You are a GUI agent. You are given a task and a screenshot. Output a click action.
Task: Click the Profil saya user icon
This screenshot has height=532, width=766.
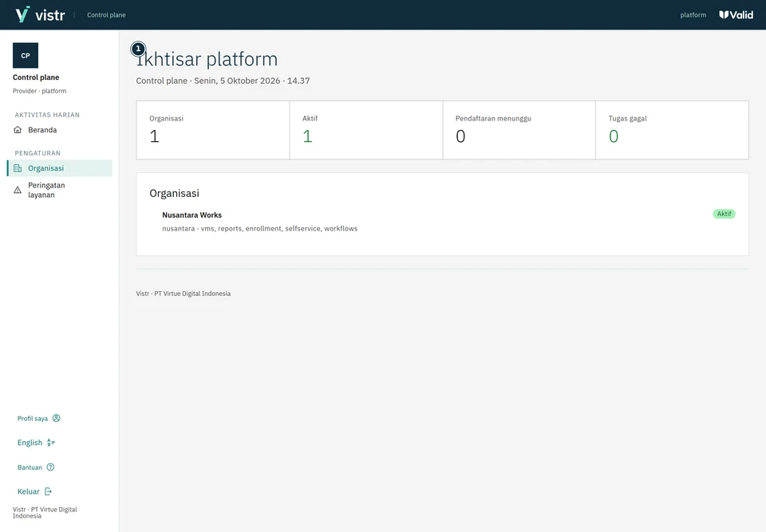coord(57,418)
